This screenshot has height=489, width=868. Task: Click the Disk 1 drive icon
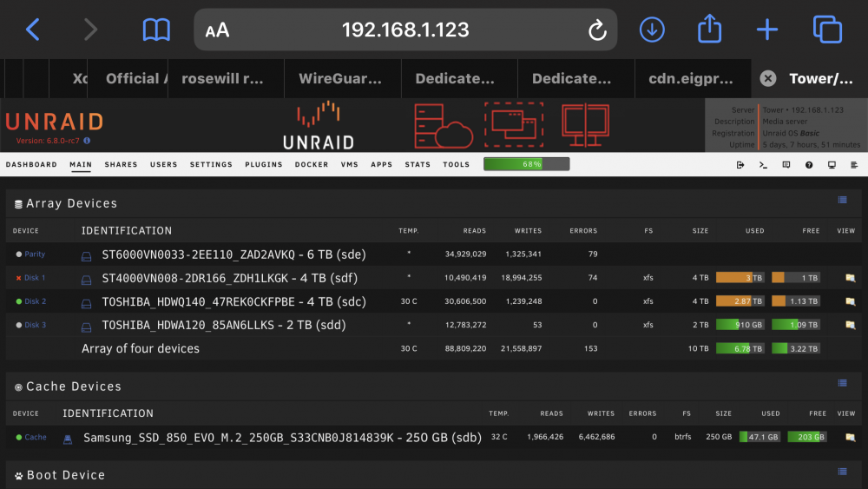(x=86, y=281)
